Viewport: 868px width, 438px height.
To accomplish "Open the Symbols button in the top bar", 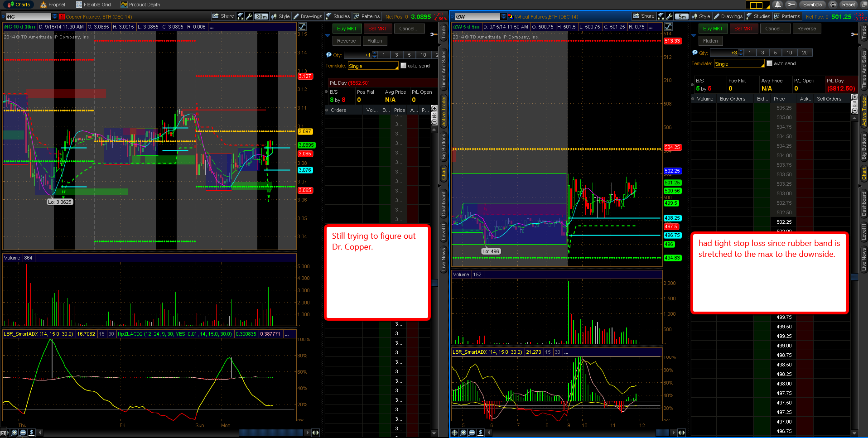I will pyautogui.click(x=812, y=5).
